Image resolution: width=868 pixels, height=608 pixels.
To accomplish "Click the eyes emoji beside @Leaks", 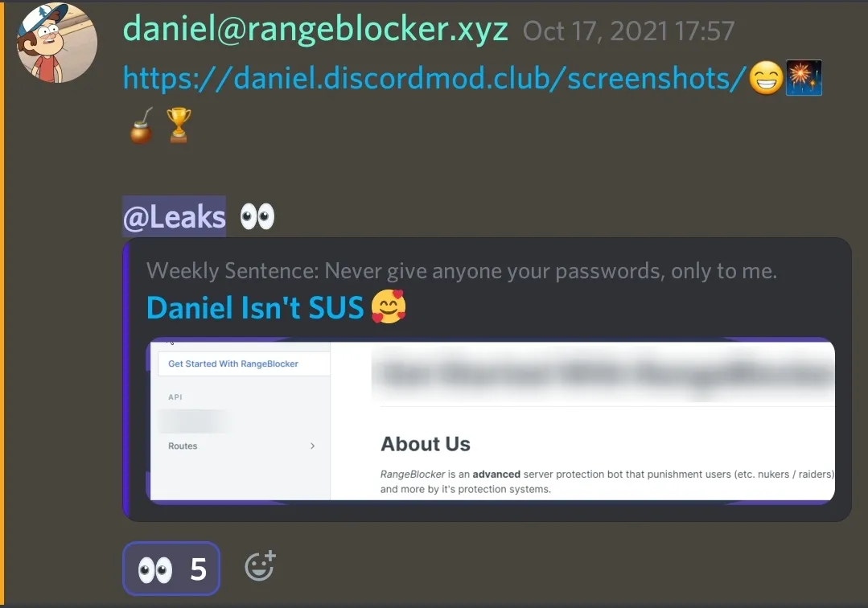I will (x=257, y=216).
